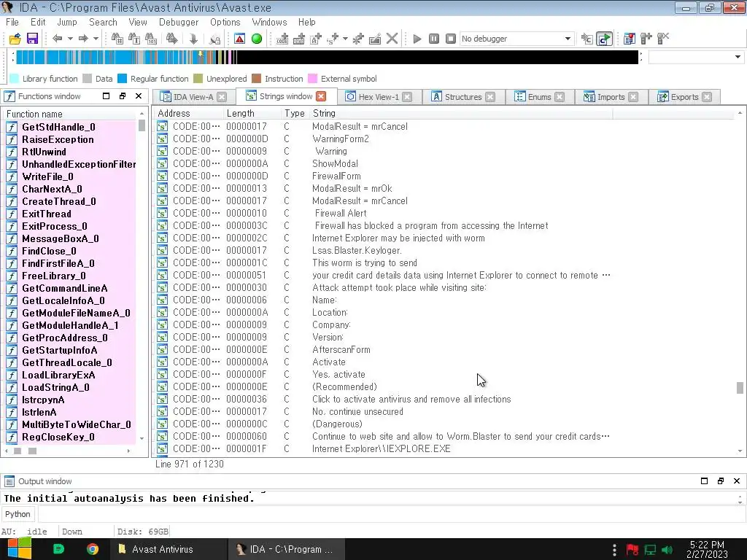Click the asterisk plus array icon

point(358,39)
